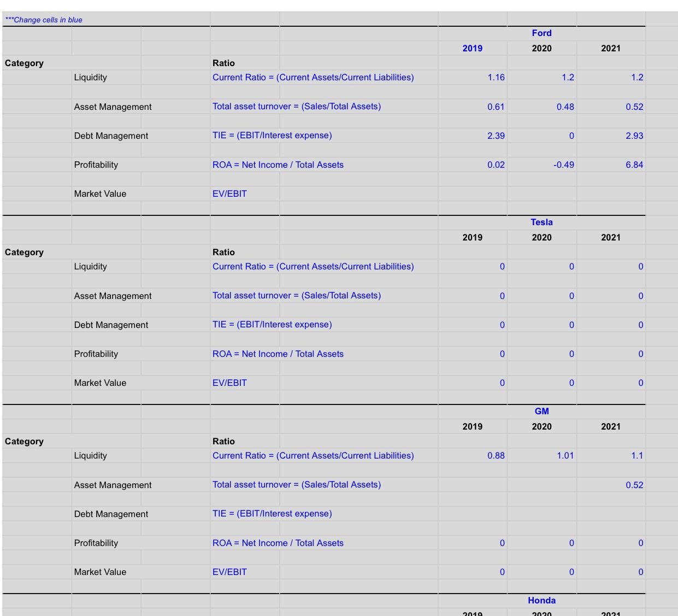The image size is (678, 616).
Task: Click the GM company header cell
Action: point(541,412)
